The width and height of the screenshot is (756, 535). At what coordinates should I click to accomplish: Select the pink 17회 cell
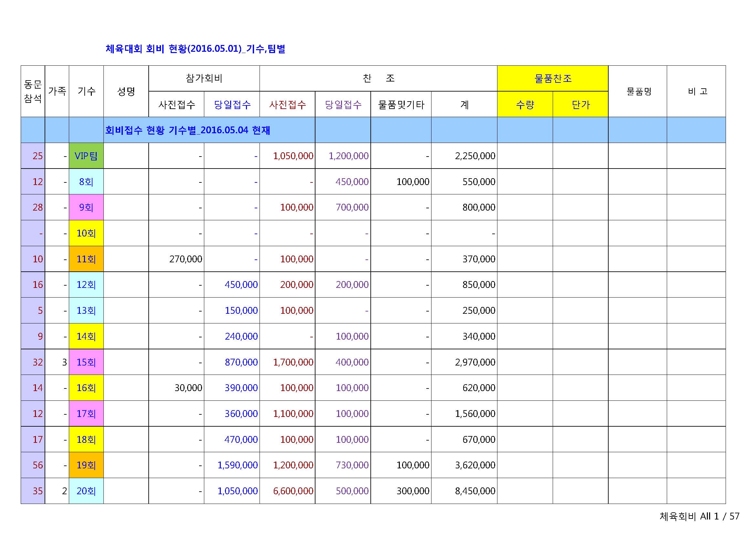[86, 413]
